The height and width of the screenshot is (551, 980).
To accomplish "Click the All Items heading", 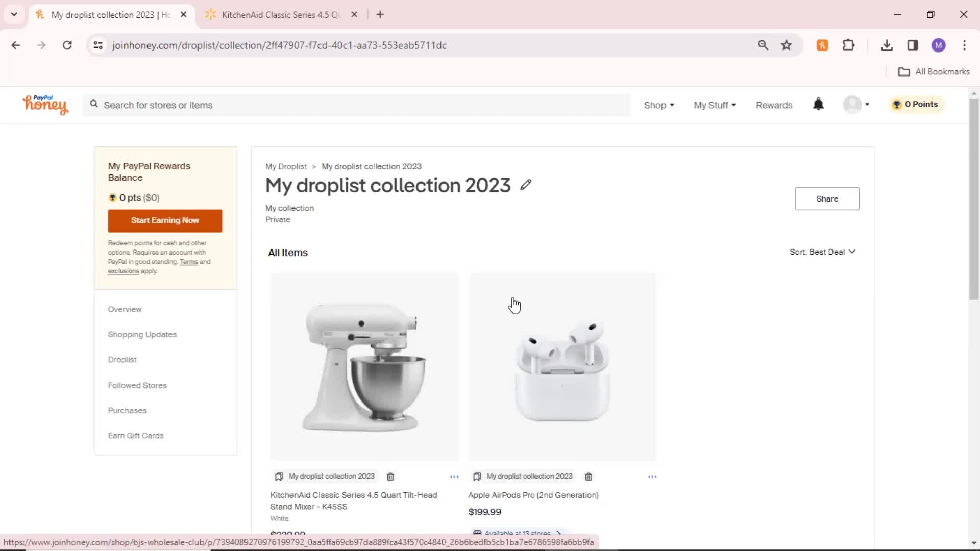I will (x=288, y=253).
